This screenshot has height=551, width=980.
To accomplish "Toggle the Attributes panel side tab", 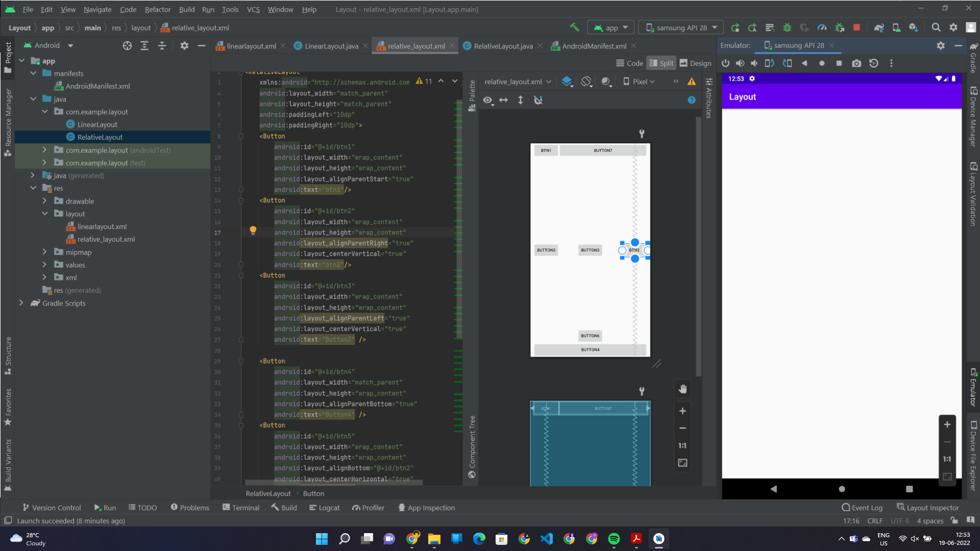I will (x=709, y=98).
